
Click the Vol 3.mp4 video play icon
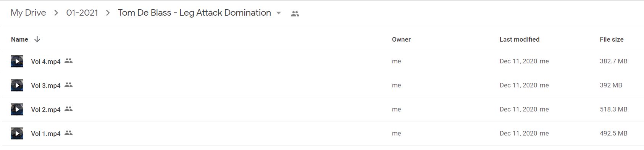[17, 85]
